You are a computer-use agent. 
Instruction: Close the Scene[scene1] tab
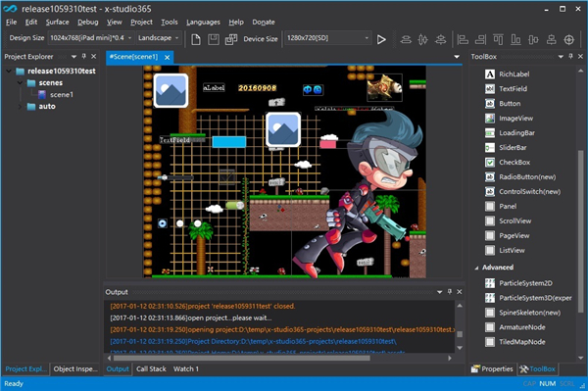coord(168,58)
